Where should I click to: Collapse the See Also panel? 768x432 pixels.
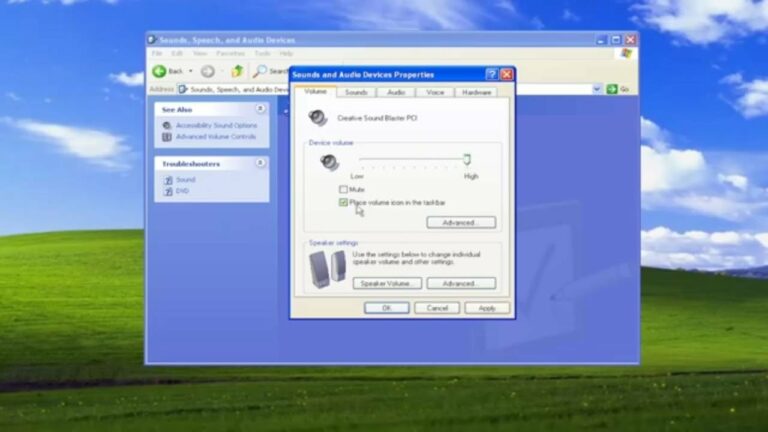tap(260, 109)
